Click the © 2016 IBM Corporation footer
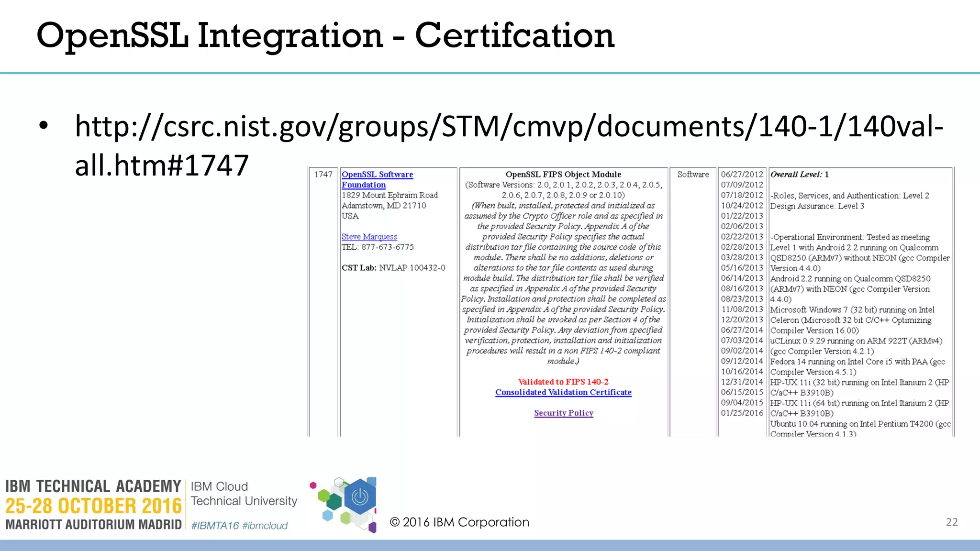Image resolution: width=980 pixels, height=551 pixels. point(459,522)
